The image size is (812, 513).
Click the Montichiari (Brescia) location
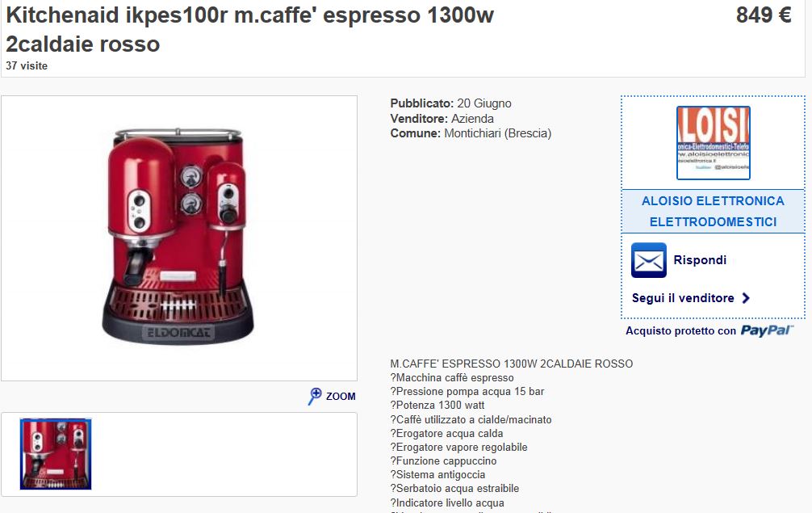[x=498, y=133]
